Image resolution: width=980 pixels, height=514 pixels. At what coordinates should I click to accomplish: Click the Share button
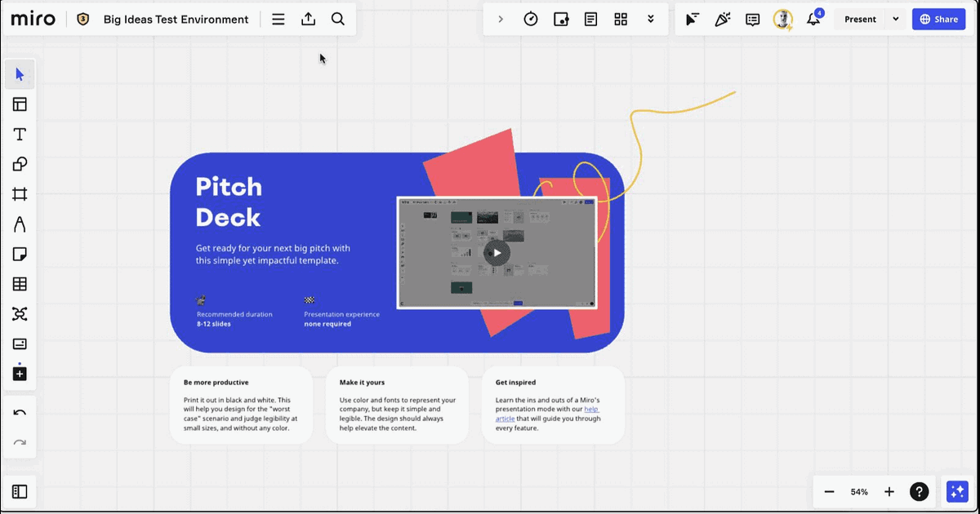(x=939, y=19)
